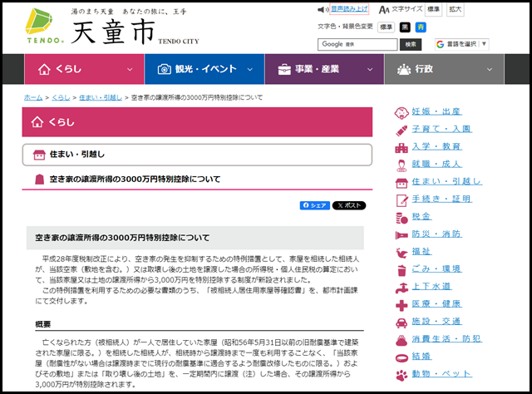Post the page on X
The image size is (532, 394).
pyautogui.click(x=349, y=205)
